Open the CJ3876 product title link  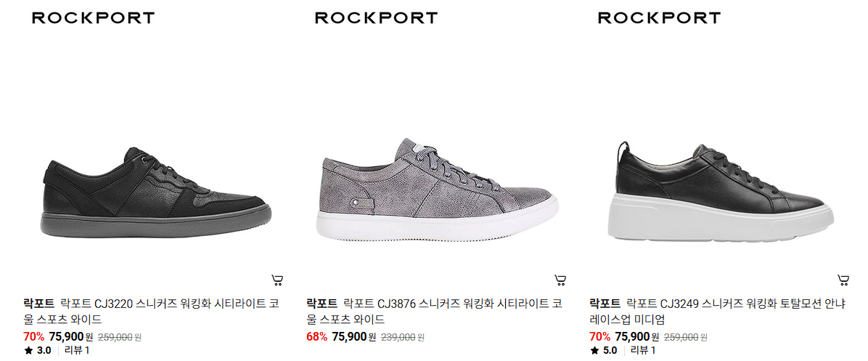click(x=435, y=311)
